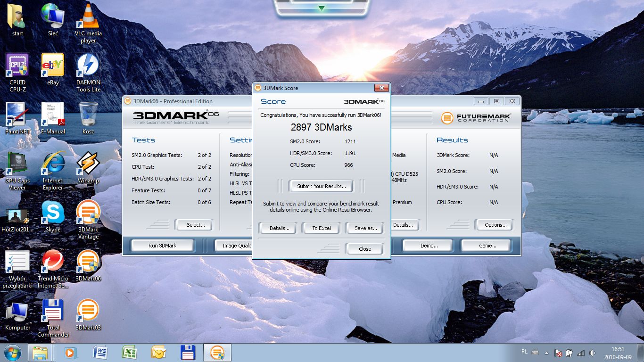Click the Demo button
This screenshot has height=362, width=644.
coord(429,246)
